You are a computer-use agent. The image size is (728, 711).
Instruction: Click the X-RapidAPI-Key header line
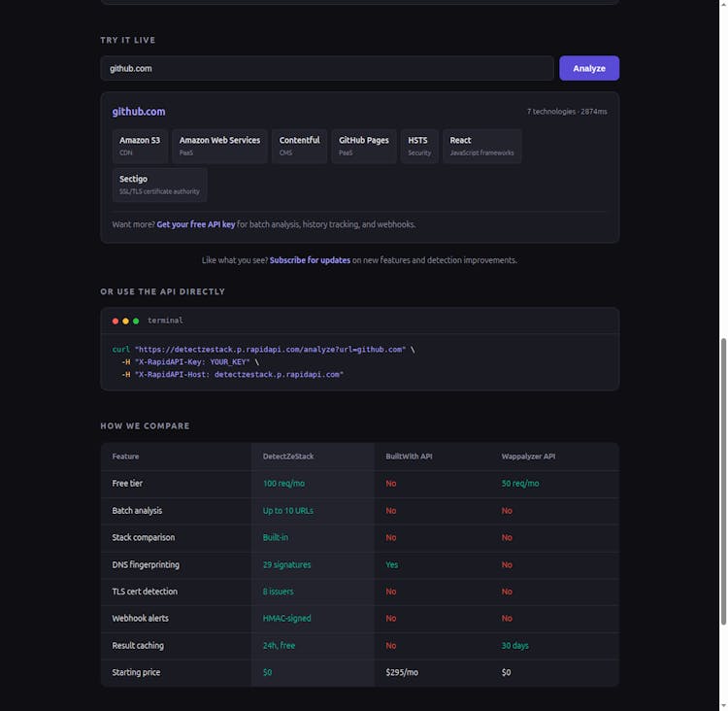point(190,362)
